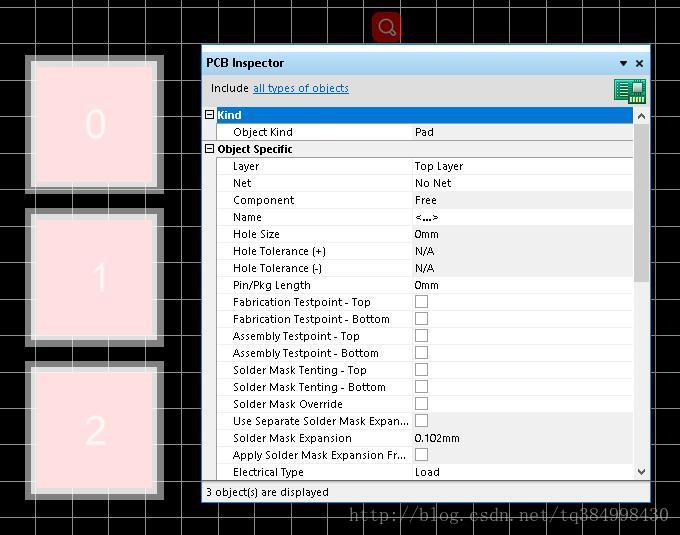This screenshot has width=680, height=535.
Task: Select the 'Hole Tolerance (+)' row label
Action: click(279, 251)
